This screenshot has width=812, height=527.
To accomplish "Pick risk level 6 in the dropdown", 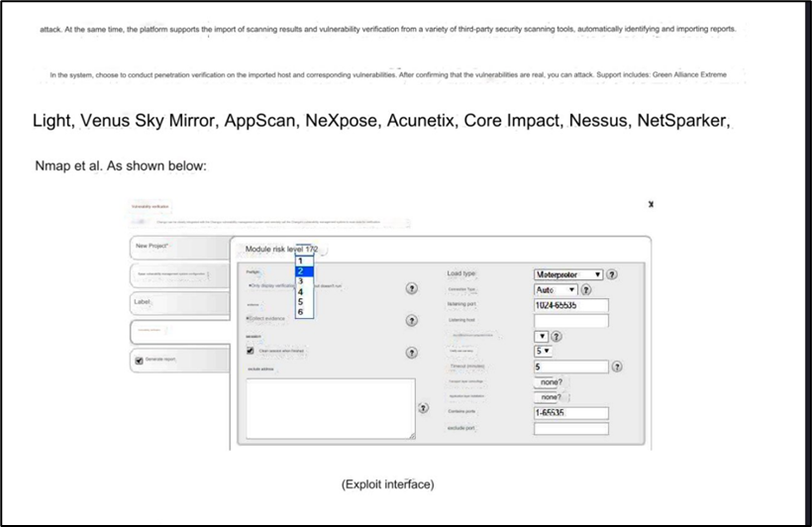I will pyautogui.click(x=305, y=312).
